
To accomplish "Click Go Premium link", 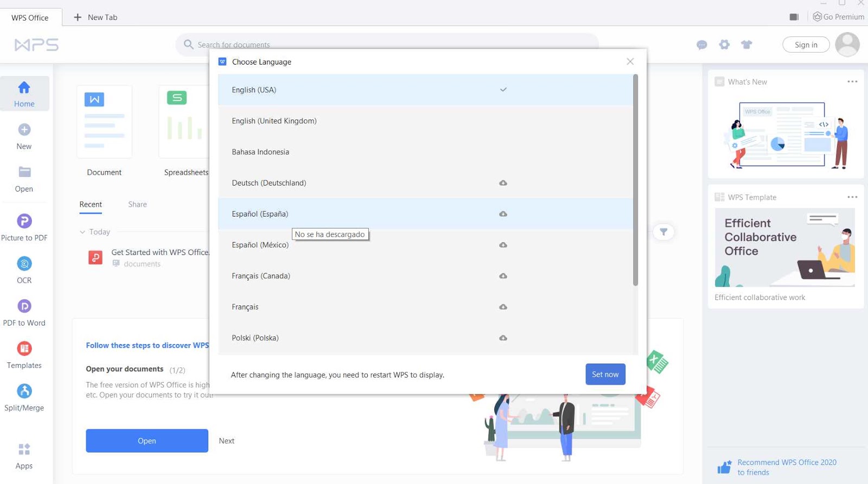I will click(838, 17).
